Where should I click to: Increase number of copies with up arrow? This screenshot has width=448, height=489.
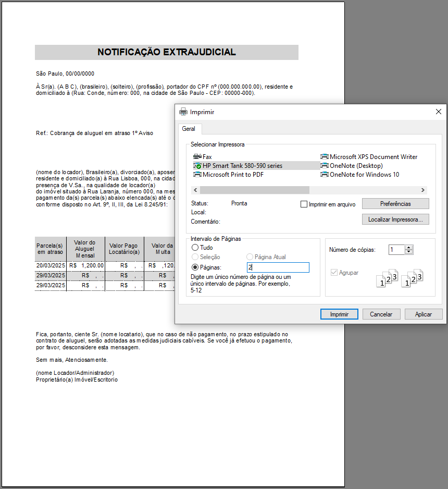[x=409, y=247]
